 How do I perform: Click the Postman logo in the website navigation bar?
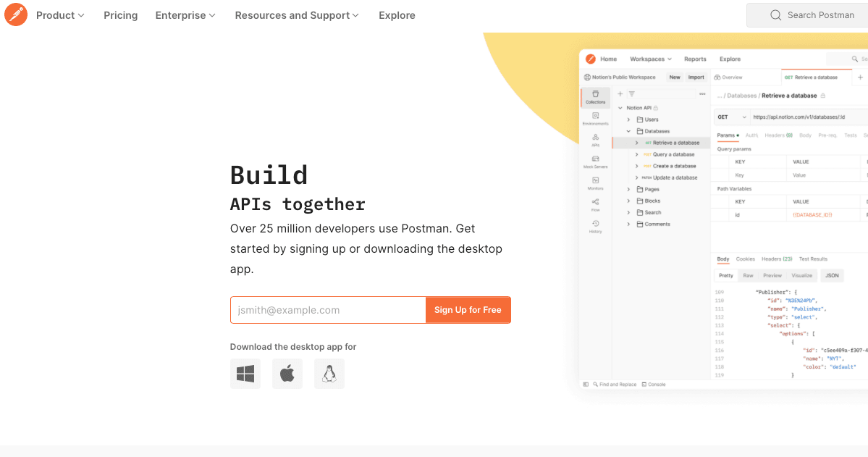point(16,15)
